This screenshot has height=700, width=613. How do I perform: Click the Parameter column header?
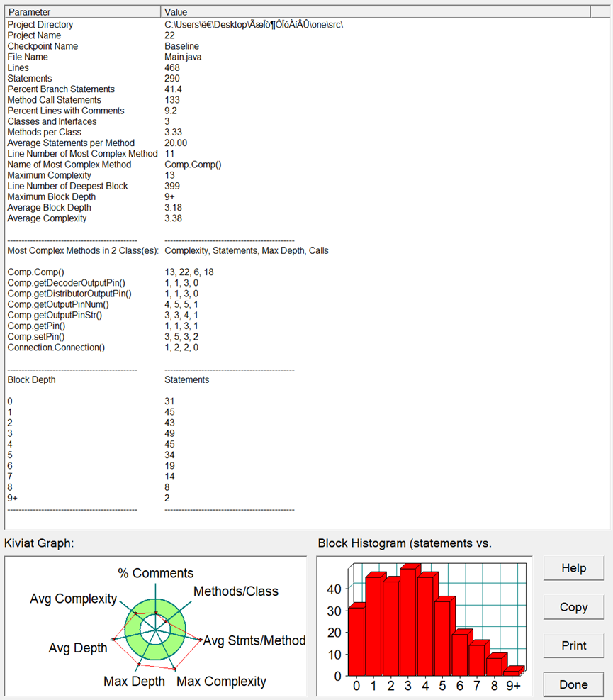point(82,12)
